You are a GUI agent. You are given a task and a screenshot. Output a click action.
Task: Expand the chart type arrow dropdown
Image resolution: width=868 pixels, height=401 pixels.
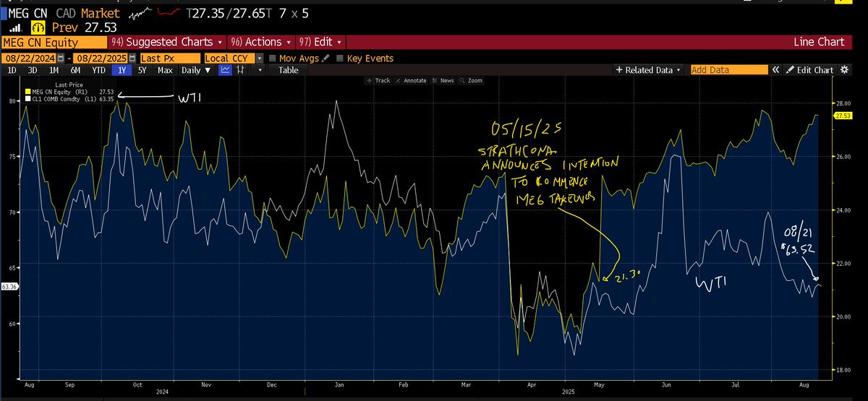[x=260, y=70]
